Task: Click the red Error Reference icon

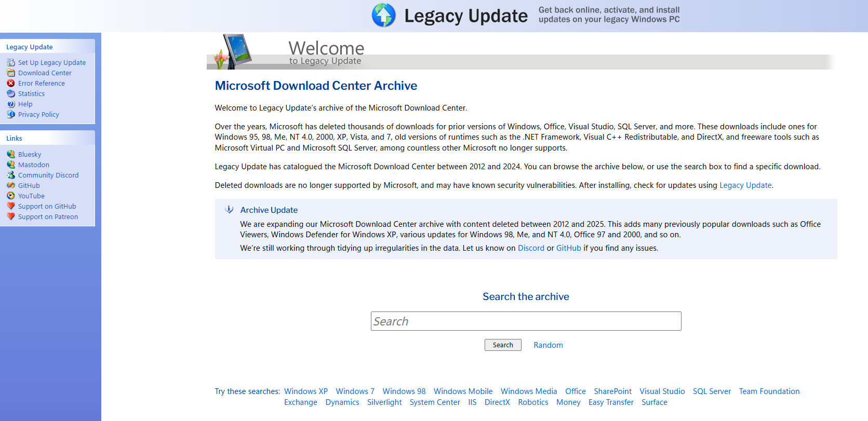Action: pos(11,83)
